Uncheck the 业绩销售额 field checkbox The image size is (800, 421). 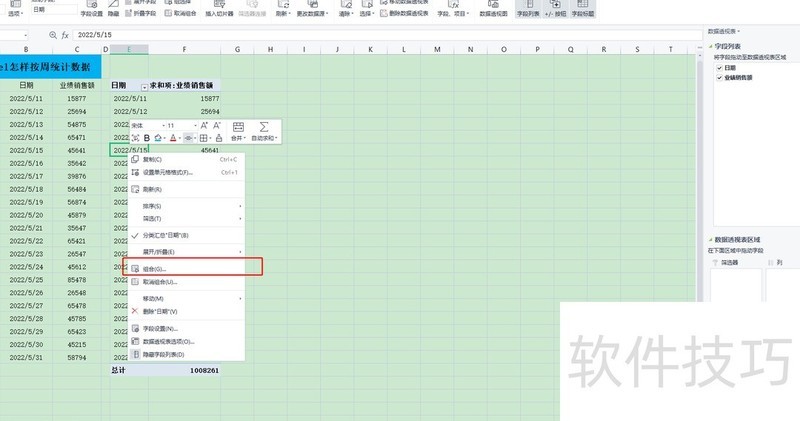719,77
